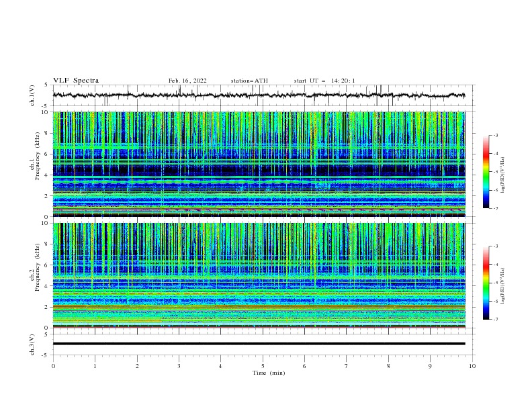Click the ch.2 frequency tick label "6"

(x=47, y=265)
